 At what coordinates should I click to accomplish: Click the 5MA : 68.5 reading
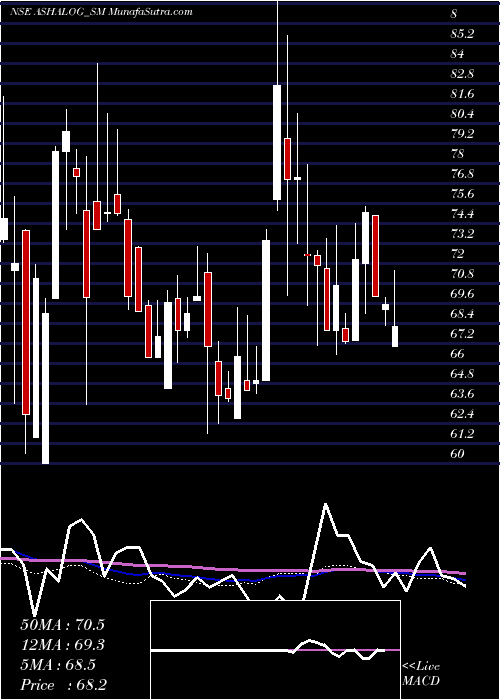pos(58,665)
